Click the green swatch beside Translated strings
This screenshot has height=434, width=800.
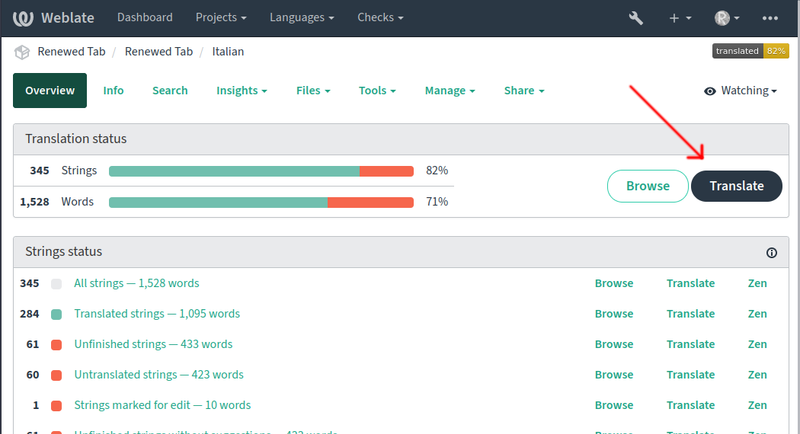click(57, 315)
